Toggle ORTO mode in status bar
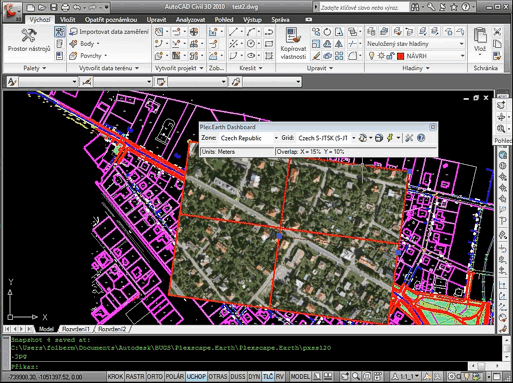The image size is (513, 383). [x=155, y=377]
